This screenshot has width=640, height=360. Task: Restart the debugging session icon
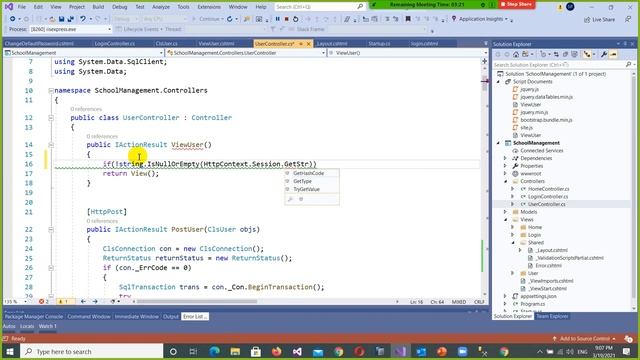(x=296, y=19)
